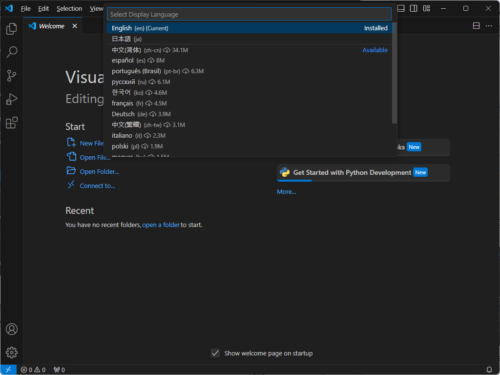
Task: Click the Python logo icon
Action: click(284, 172)
